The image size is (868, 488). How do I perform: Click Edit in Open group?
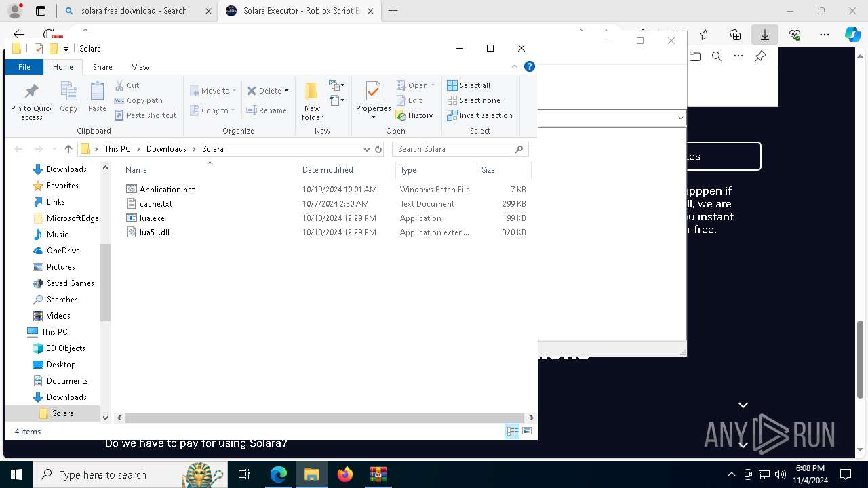pos(409,100)
